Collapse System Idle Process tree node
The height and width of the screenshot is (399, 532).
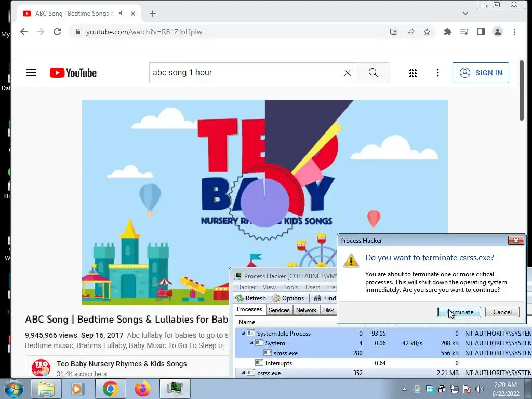coord(243,334)
